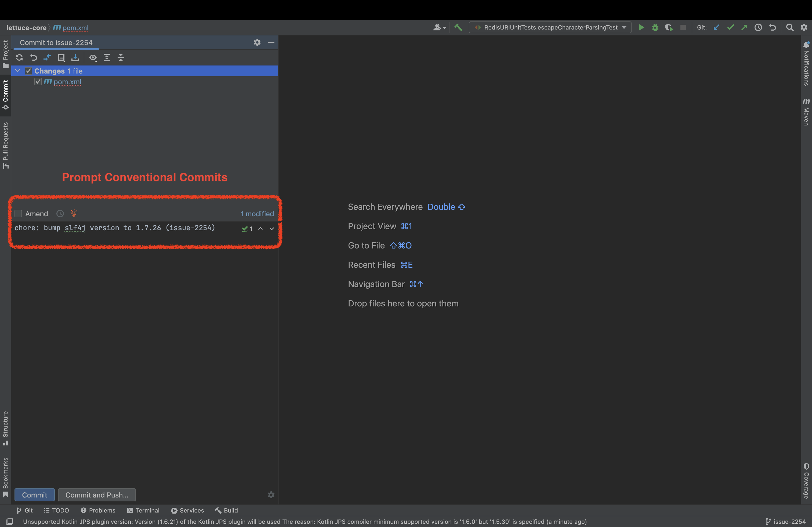Run the configuration with the green play icon
This screenshot has width=812, height=527.
pos(641,28)
